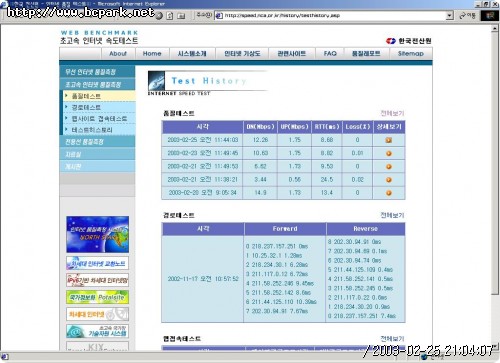Select 품질테스트 in the sidebar
Image resolution: width=500 pixels, height=363 pixels.
click(99, 96)
